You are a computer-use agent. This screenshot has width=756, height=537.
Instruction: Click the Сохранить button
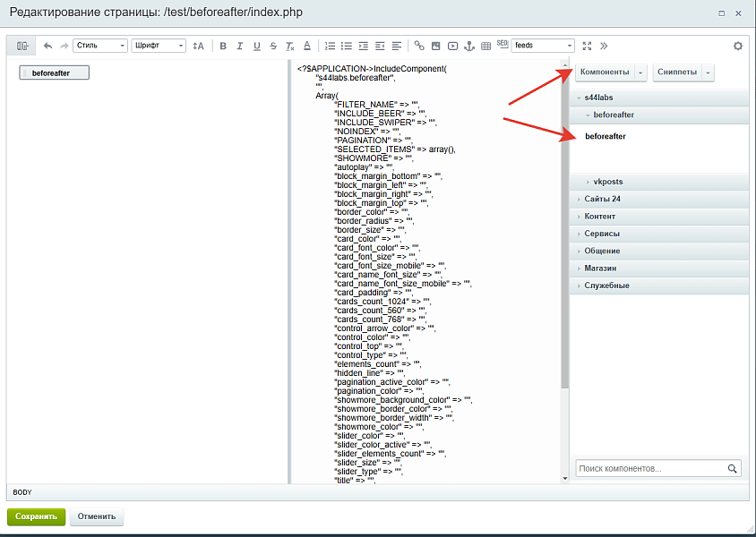click(x=36, y=516)
